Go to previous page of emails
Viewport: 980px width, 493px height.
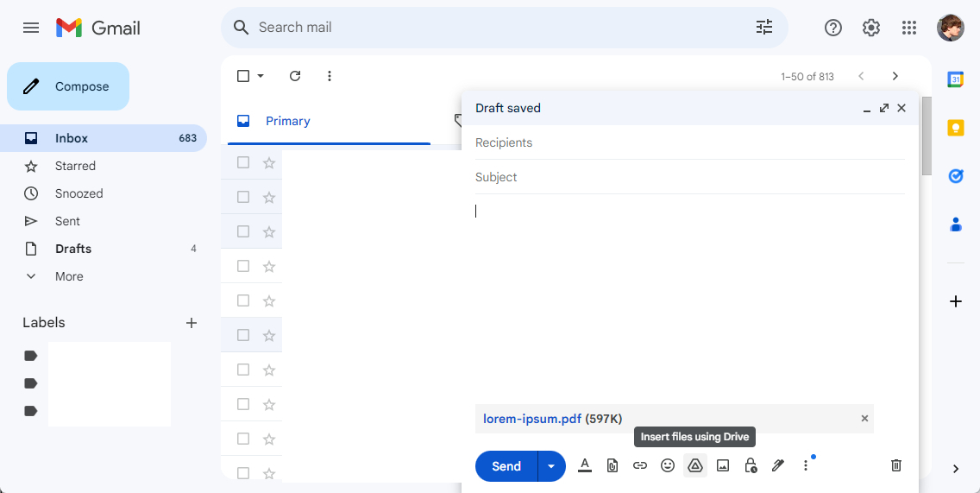(x=861, y=76)
